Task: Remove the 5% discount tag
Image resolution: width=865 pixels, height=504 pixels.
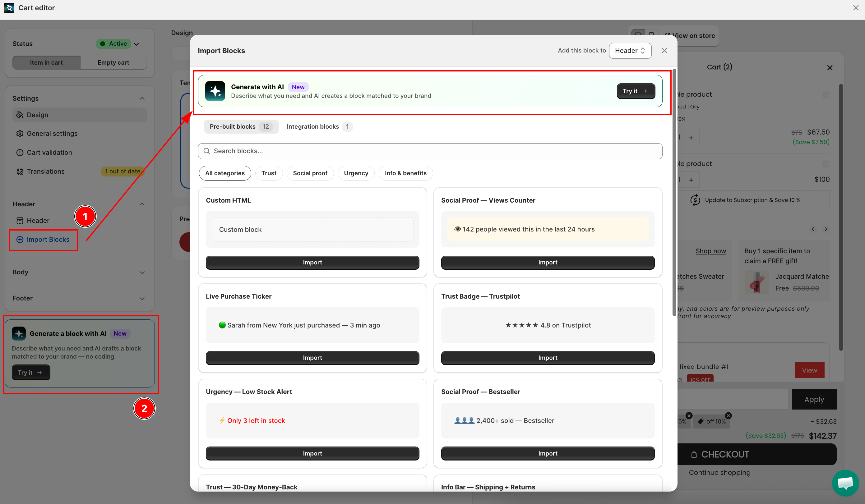Action: (689, 415)
